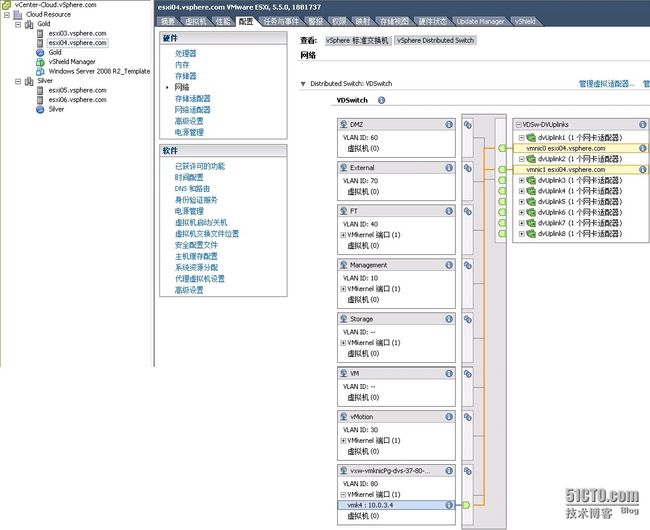This screenshot has width=650, height=530.
Task: Expand VMkernel ports under Storage
Action: tap(343, 343)
